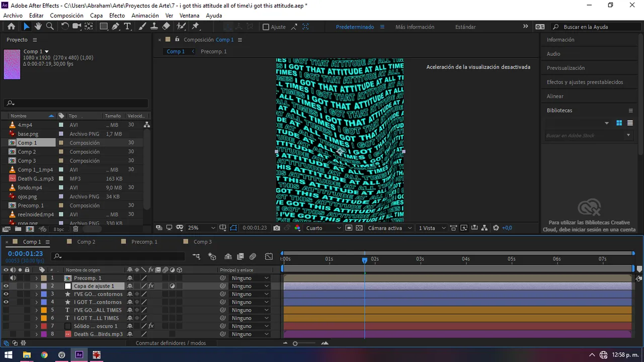
Task: Click the motion blur enable icon in timeline
Action: (253, 256)
